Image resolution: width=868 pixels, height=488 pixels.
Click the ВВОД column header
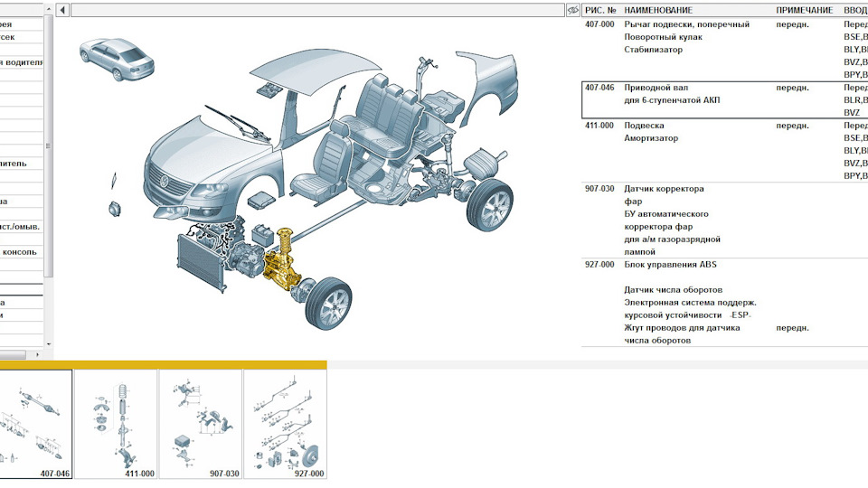(856, 10)
